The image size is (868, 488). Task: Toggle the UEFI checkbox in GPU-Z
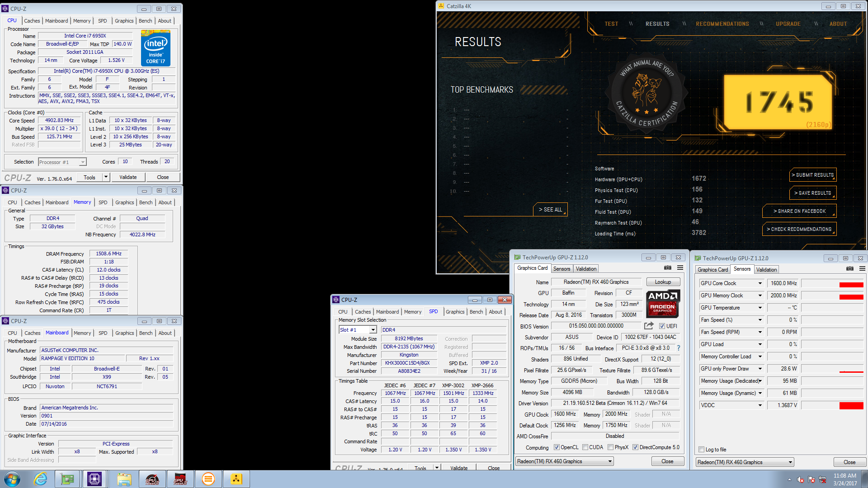[x=662, y=326]
